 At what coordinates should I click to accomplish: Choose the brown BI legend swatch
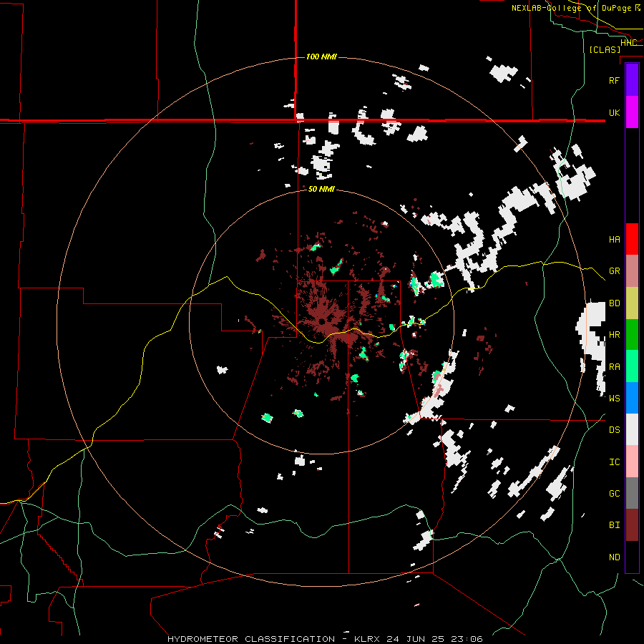(x=632, y=525)
